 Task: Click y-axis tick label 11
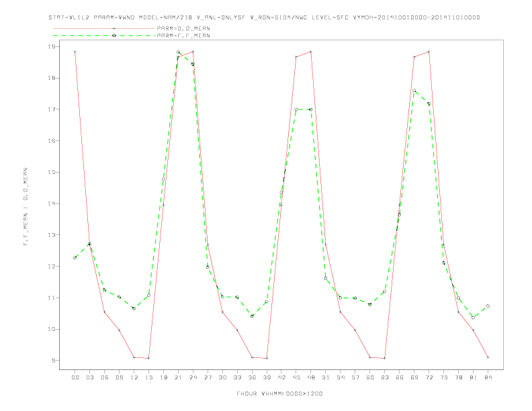pos(52,298)
